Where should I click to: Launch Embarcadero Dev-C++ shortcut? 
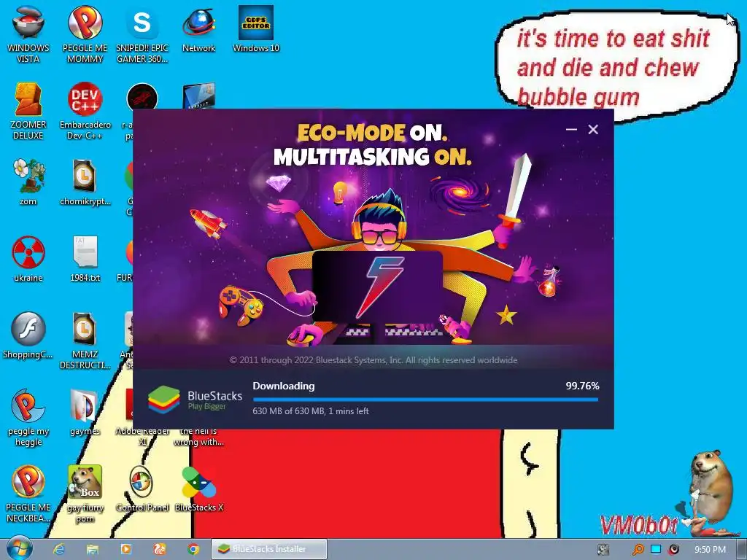coord(85,111)
